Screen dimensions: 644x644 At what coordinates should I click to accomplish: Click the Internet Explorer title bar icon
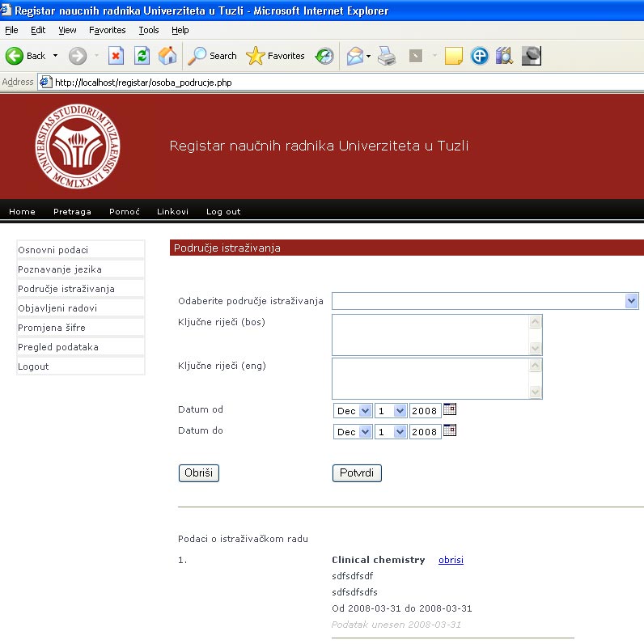[x=6, y=10]
